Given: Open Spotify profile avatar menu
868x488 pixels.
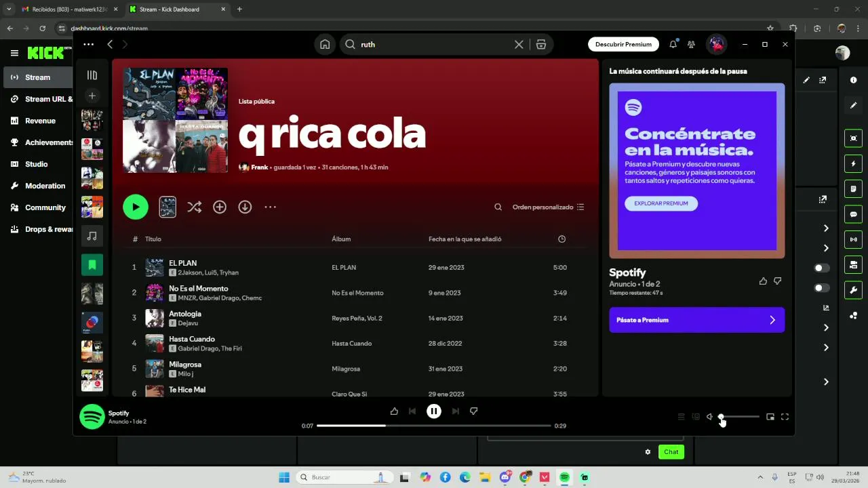Looking at the screenshot, I should pyautogui.click(x=716, y=44).
